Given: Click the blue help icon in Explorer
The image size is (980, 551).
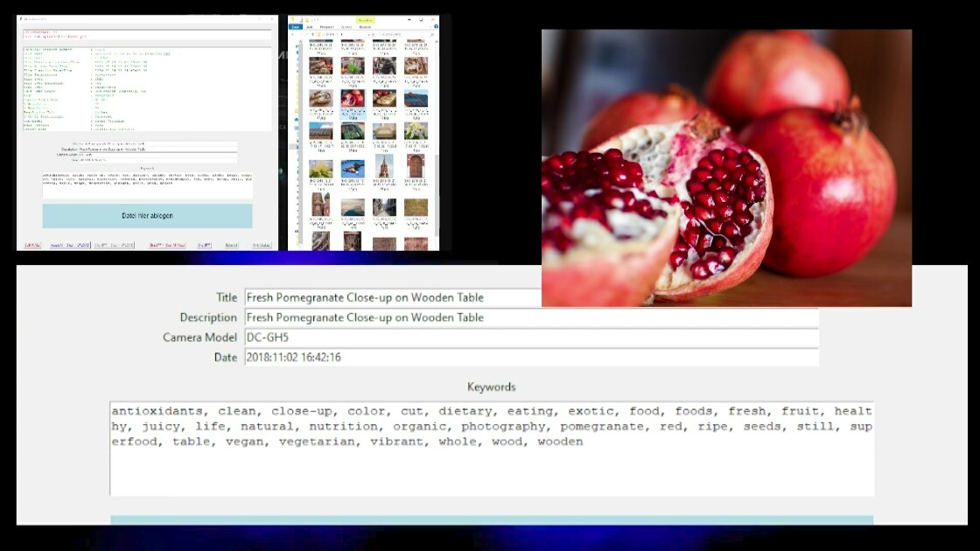Looking at the screenshot, I should [x=436, y=27].
